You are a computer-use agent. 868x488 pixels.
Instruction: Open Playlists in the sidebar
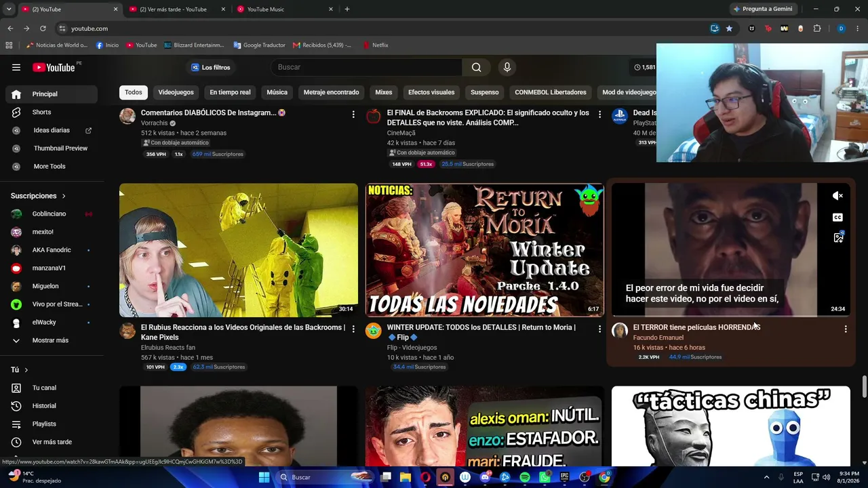[x=52, y=424]
